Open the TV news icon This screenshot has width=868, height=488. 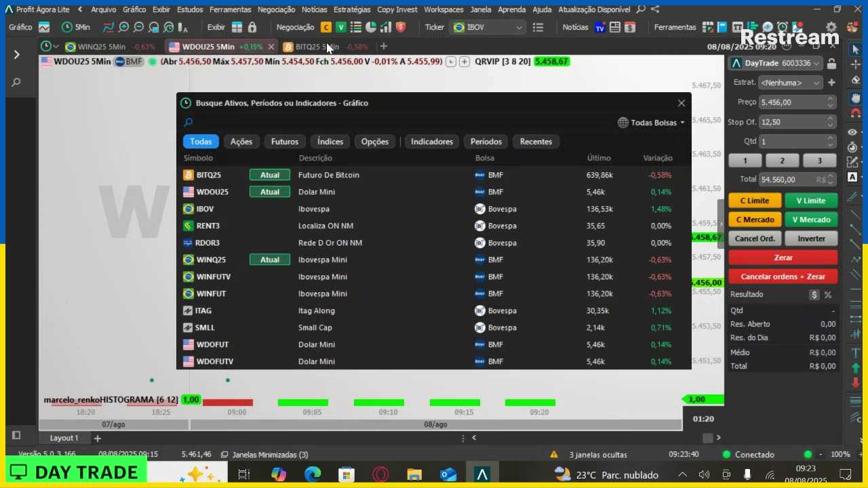click(599, 27)
